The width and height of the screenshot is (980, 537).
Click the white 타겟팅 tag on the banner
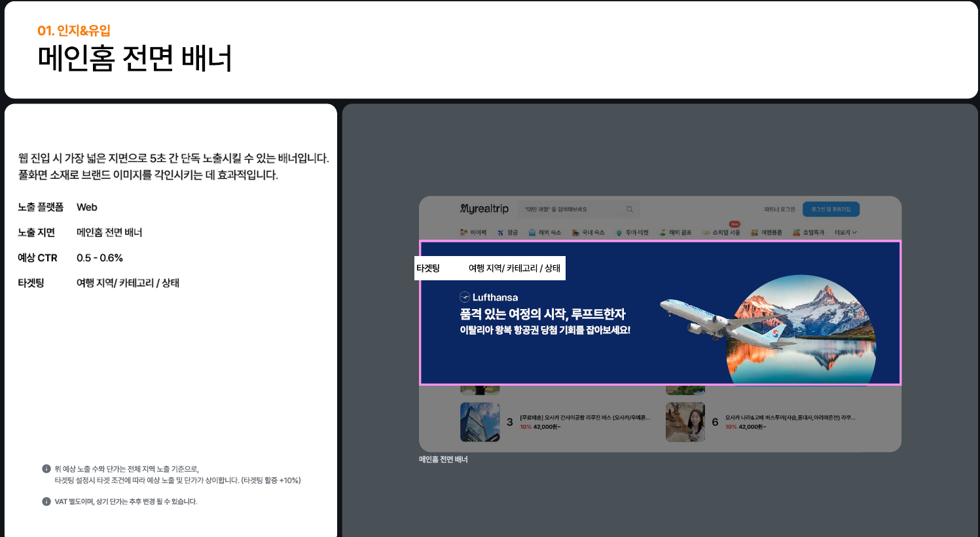point(490,268)
